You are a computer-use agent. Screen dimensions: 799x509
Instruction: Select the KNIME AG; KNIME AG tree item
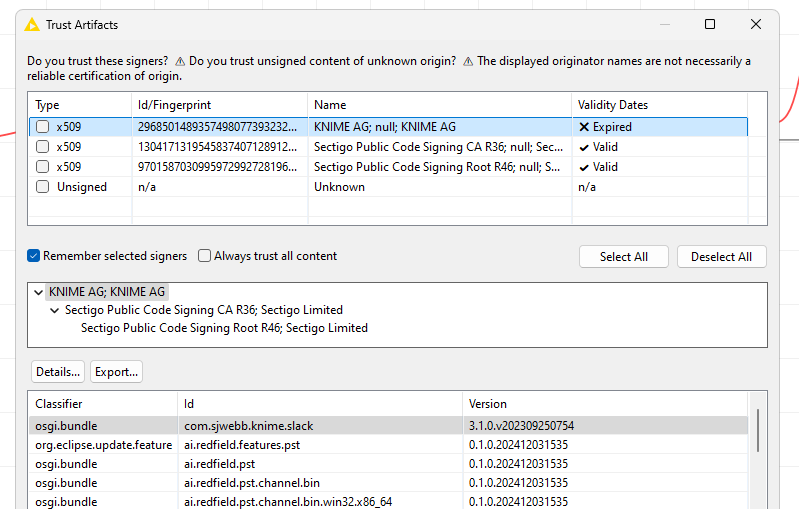pyautogui.click(x=107, y=292)
